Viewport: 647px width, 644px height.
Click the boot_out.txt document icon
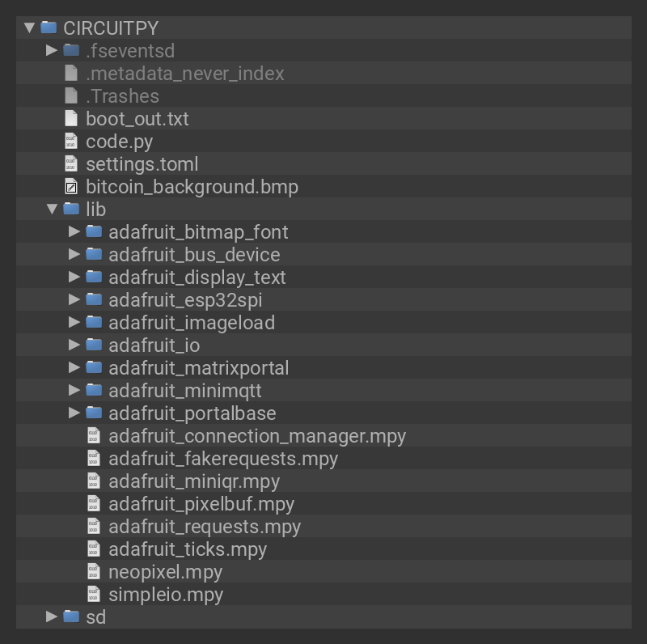(71, 118)
